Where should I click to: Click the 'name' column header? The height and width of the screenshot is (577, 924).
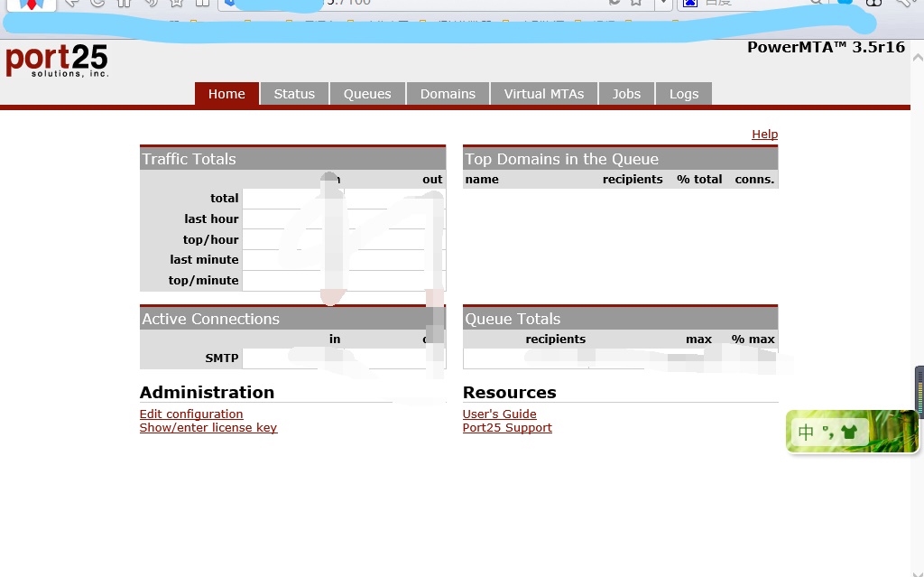coord(482,180)
